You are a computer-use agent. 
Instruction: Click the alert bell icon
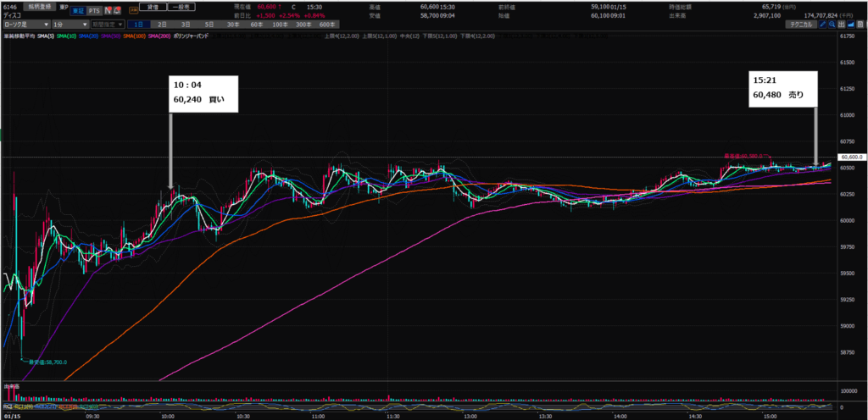click(117, 8)
